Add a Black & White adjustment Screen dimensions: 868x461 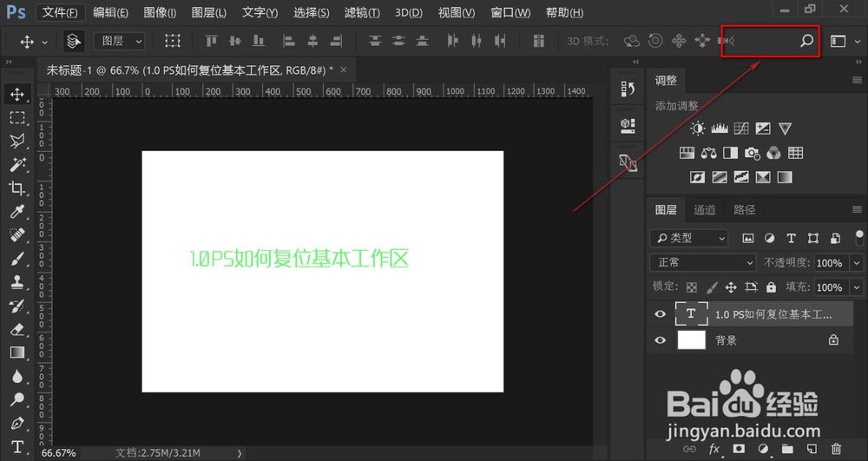tap(730, 153)
